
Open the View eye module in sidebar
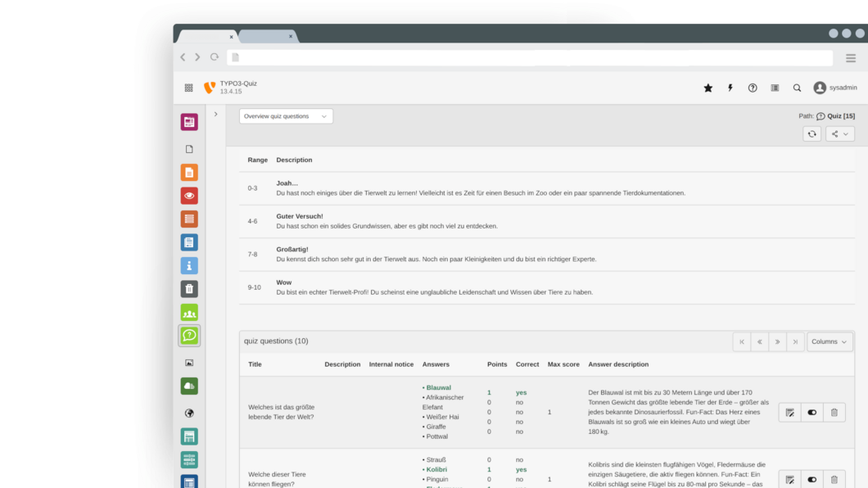189,196
